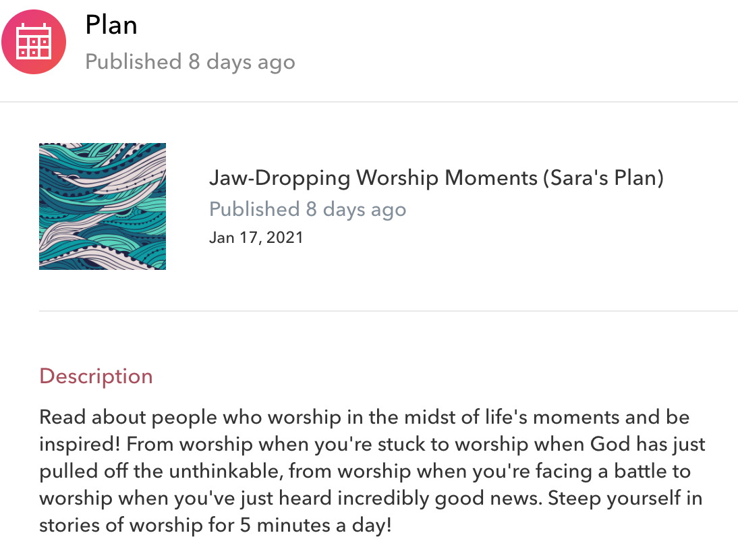Screen dimensions: 738x560
Task: Click the description line starting "Read about people"
Action: pos(364,417)
